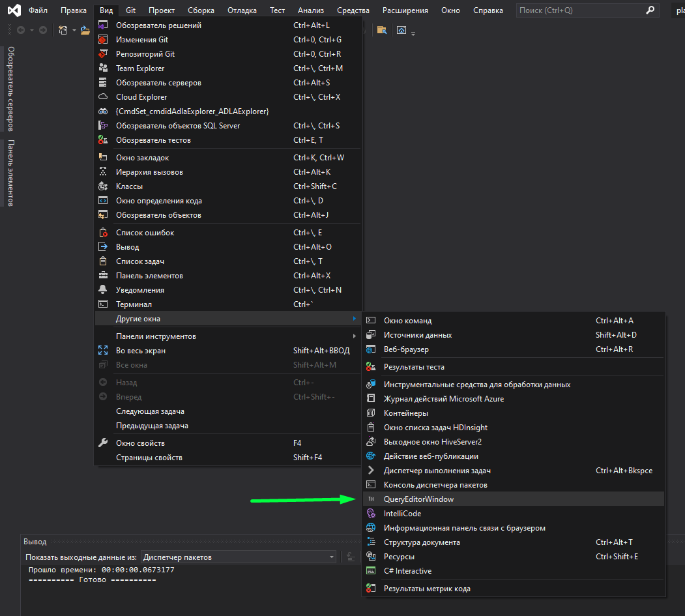Click the Поиск (Ctrl+Q) search field
The image size is (685, 616).
(x=580, y=10)
